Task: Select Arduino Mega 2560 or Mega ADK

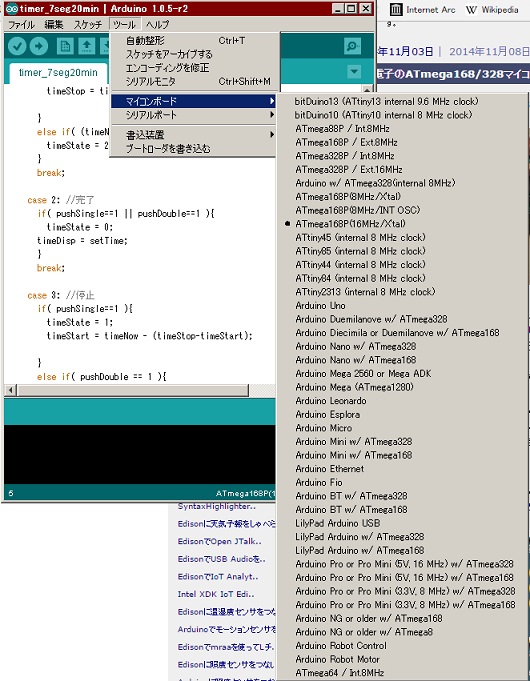Action: coord(402,374)
